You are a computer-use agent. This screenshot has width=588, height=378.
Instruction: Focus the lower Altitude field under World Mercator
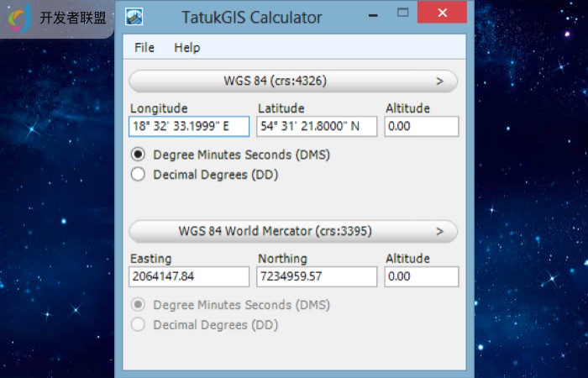tap(421, 276)
